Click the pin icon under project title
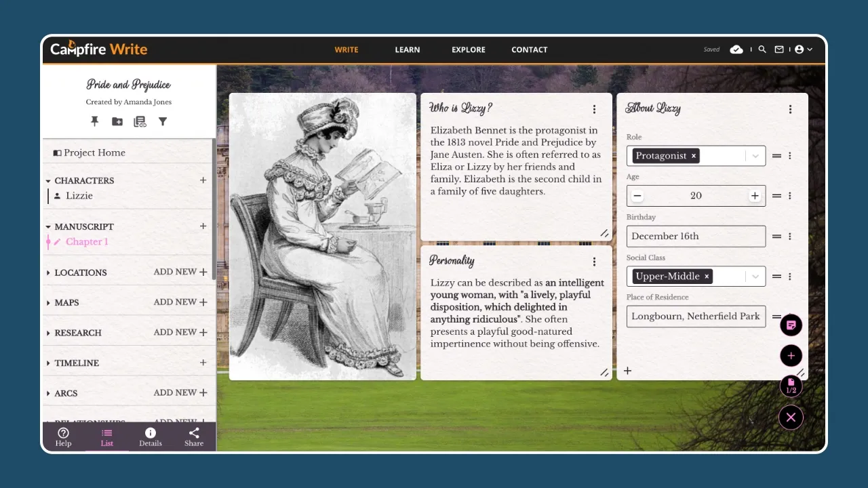868x488 pixels. (95, 121)
